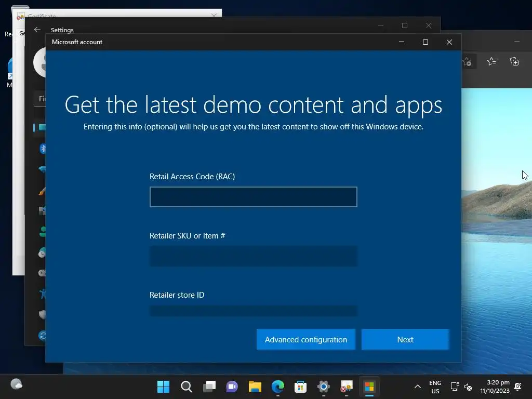Switch to Microsoft Edge on taskbar
The height and width of the screenshot is (399, 532).
point(277,387)
